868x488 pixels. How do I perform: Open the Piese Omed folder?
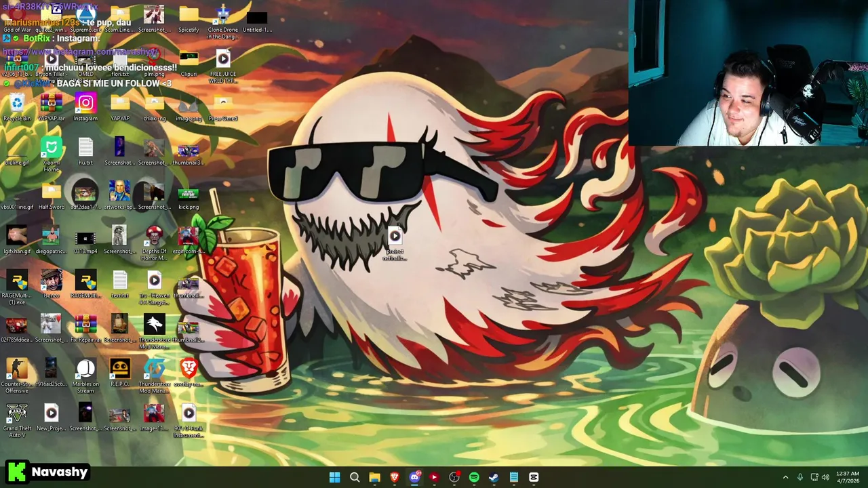click(223, 107)
